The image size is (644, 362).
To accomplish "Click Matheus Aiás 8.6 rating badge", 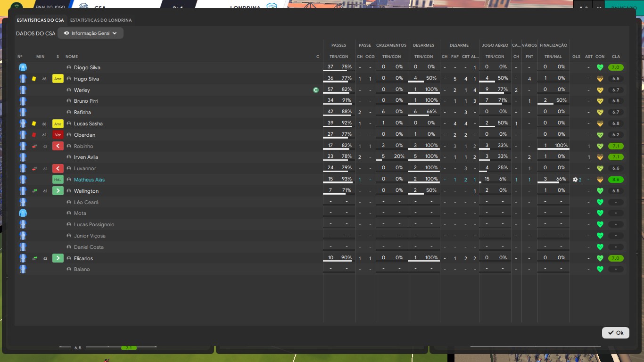I will point(616,180).
